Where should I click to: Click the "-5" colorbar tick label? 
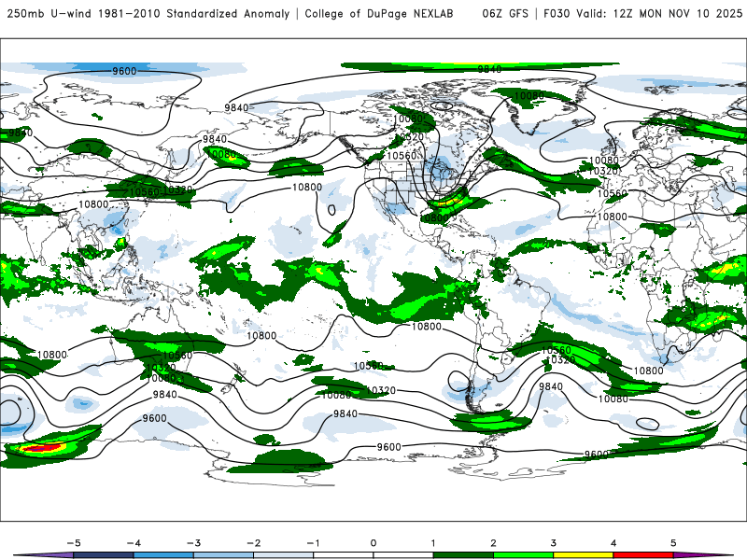[x=74, y=543]
